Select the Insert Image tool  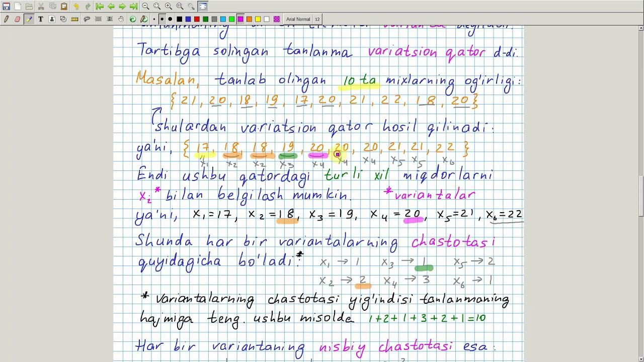[x=52, y=19]
